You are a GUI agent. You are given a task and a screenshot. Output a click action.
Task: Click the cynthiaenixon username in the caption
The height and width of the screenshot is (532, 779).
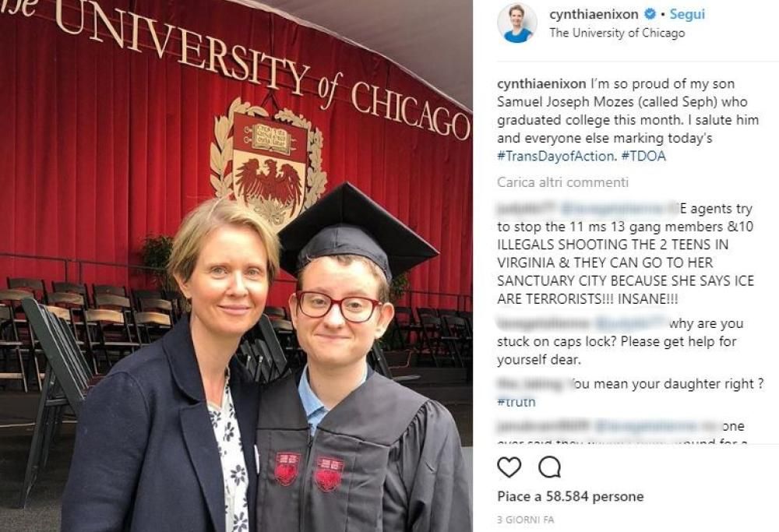[x=541, y=83]
